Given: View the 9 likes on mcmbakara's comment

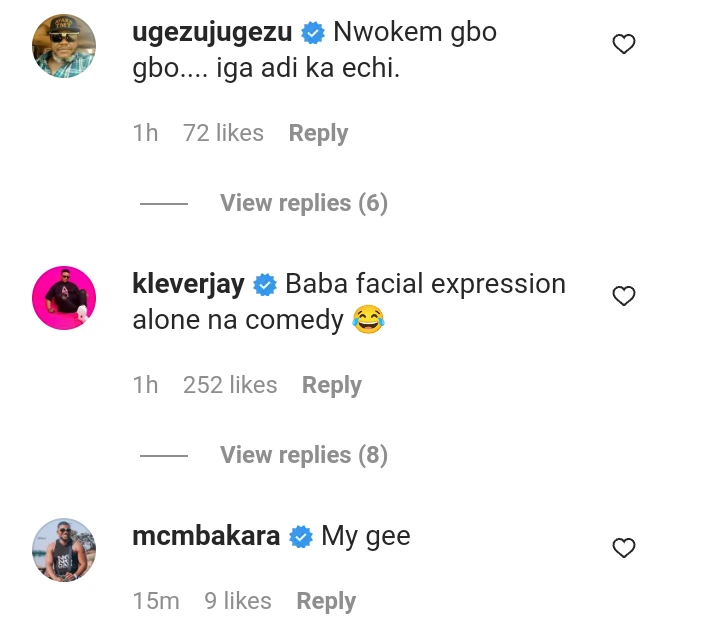Looking at the screenshot, I should click(x=237, y=601).
